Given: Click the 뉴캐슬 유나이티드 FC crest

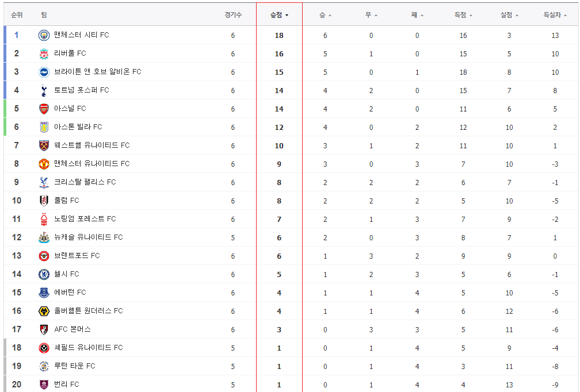Looking at the screenshot, I should coord(44,237).
